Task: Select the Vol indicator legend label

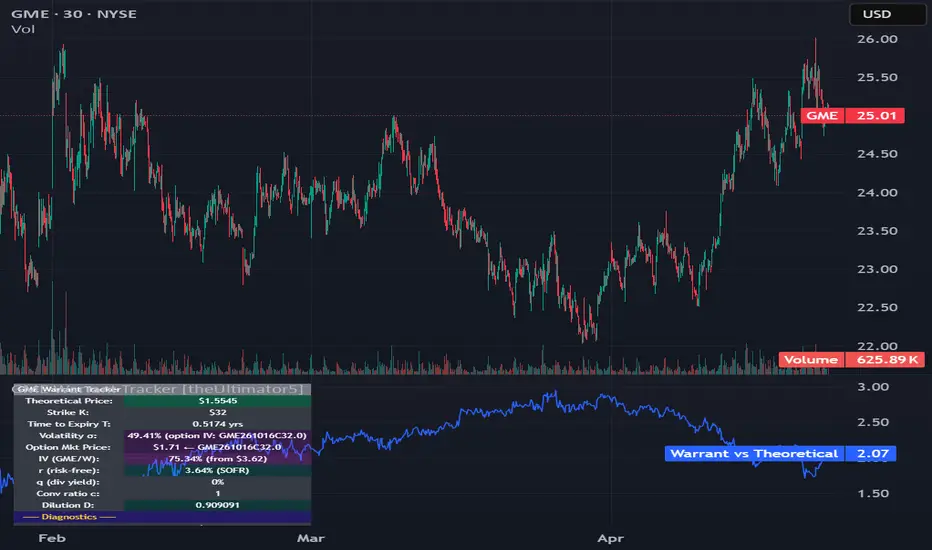Action: point(23,29)
